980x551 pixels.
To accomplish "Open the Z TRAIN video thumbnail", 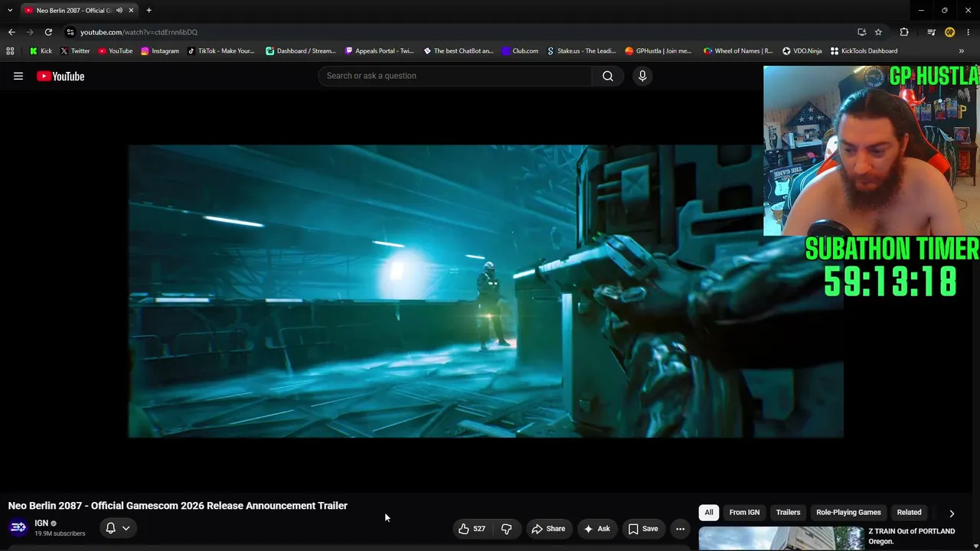I will pyautogui.click(x=781, y=539).
